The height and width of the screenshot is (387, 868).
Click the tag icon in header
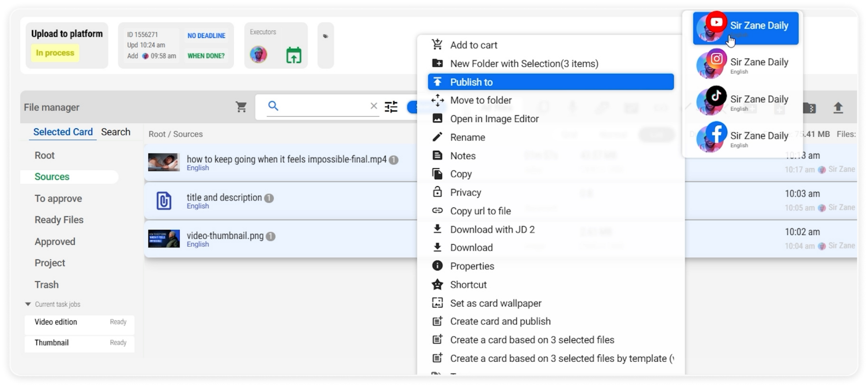(x=325, y=37)
